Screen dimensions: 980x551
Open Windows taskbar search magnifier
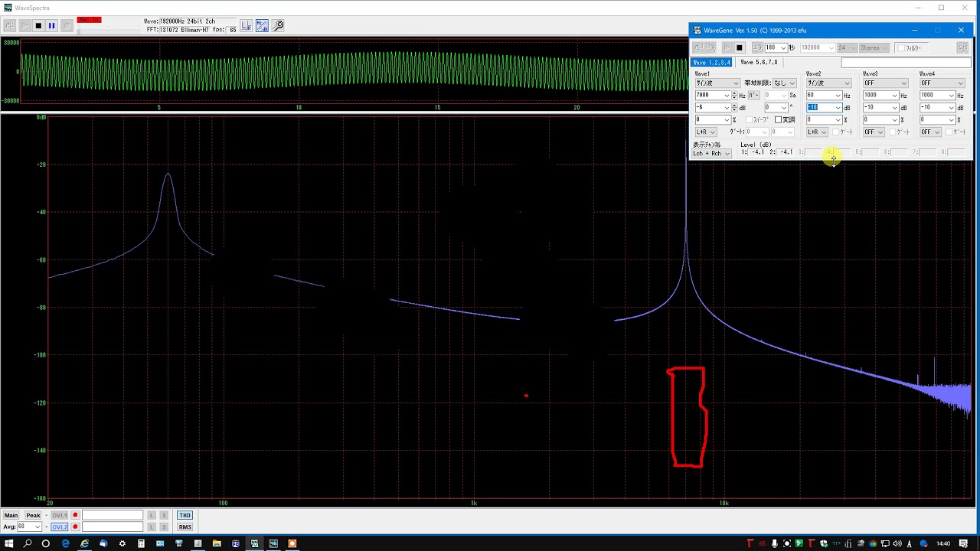28,543
